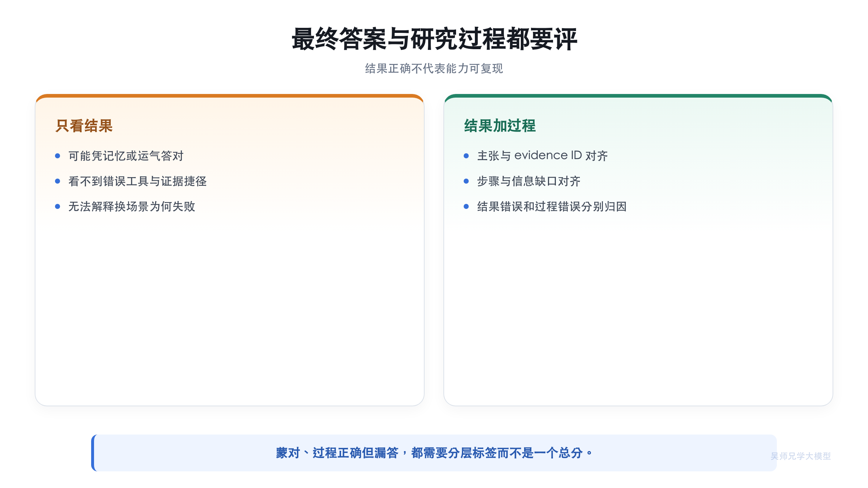Click bullet text 步骤与信息缺口对齐
The width and height of the screenshot is (868, 488).
click(529, 181)
